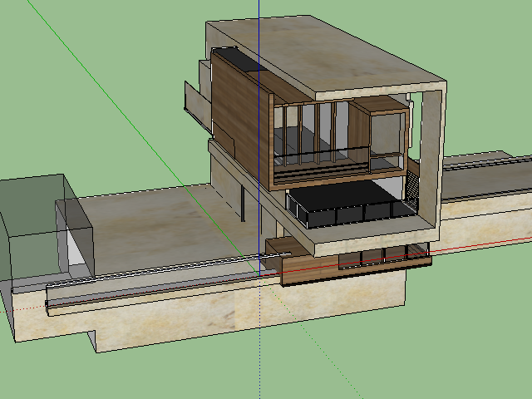
Task: Click the vertical concrete frame wall on right
Action: click(431, 156)
